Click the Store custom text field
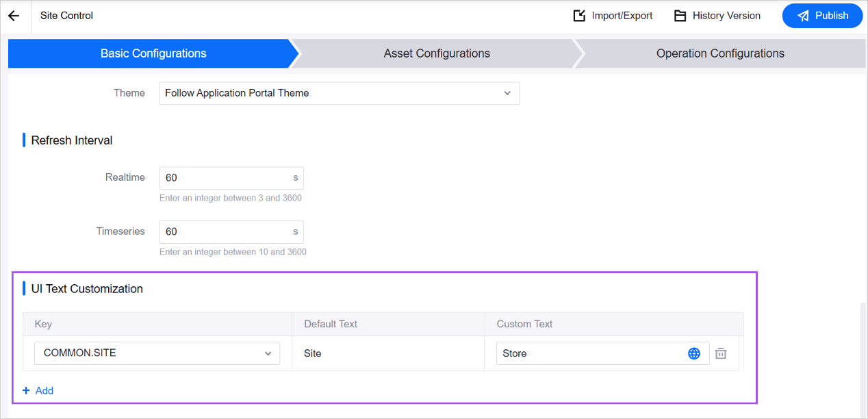The image size is (868, 419). [589, 353]
